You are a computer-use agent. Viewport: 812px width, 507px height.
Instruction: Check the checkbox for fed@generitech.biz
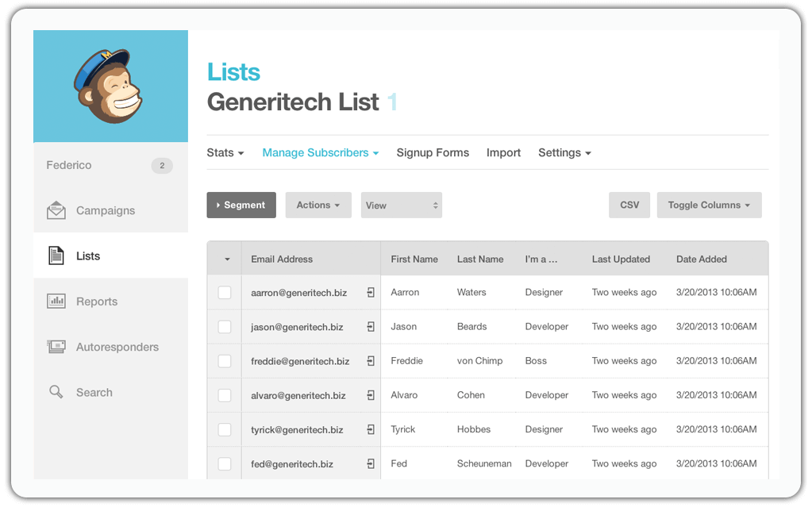point(224,463)
